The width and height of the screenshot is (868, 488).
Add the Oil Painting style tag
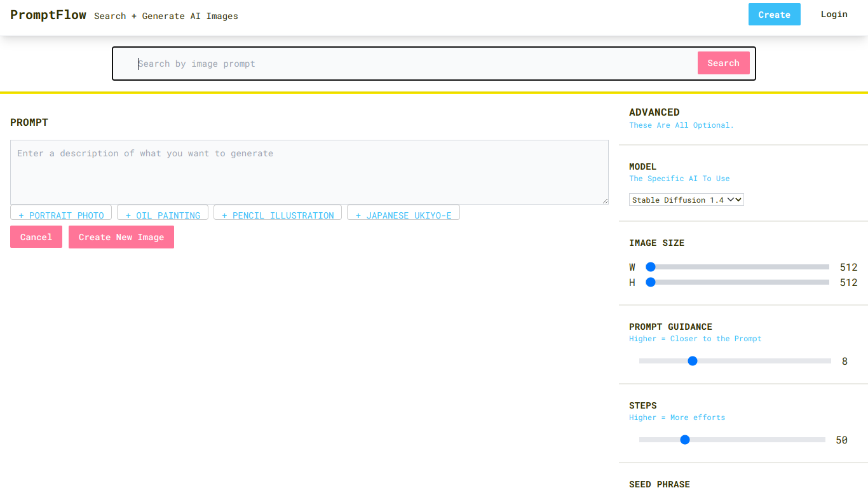pyautogui.click(x=163, y=213)
